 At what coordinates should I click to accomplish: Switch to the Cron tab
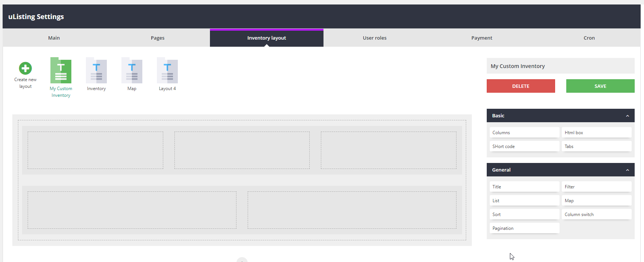(x=589, y=38)
